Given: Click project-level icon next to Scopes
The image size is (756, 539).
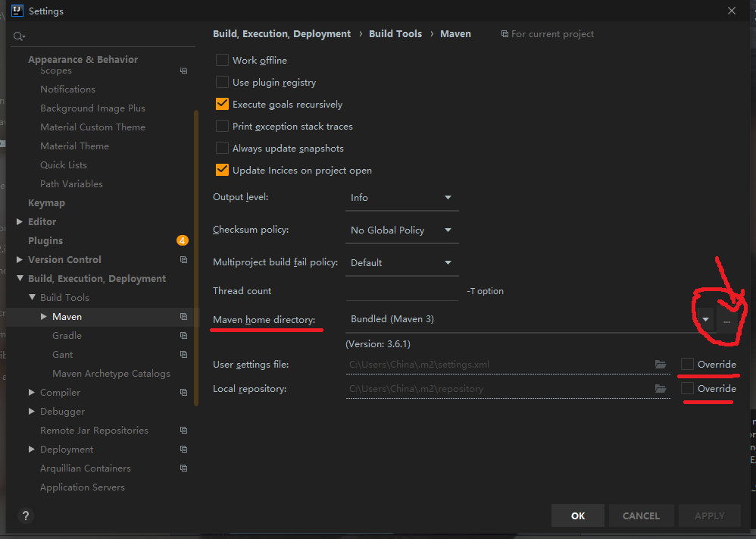Looking at the screenshot, I should [x=183, y=71].
